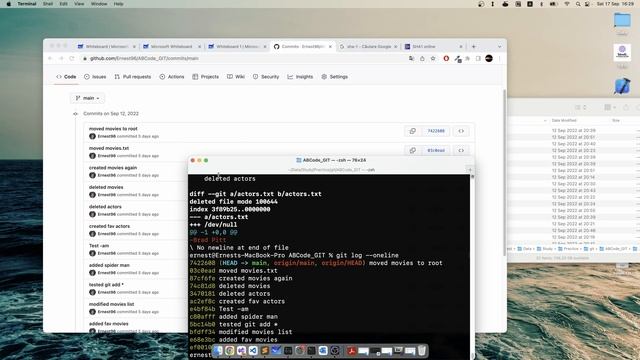The height and width of the screenshot is (360, 640).
Task: Open 'moved movies to root' commit
Action: click(113, 129)
